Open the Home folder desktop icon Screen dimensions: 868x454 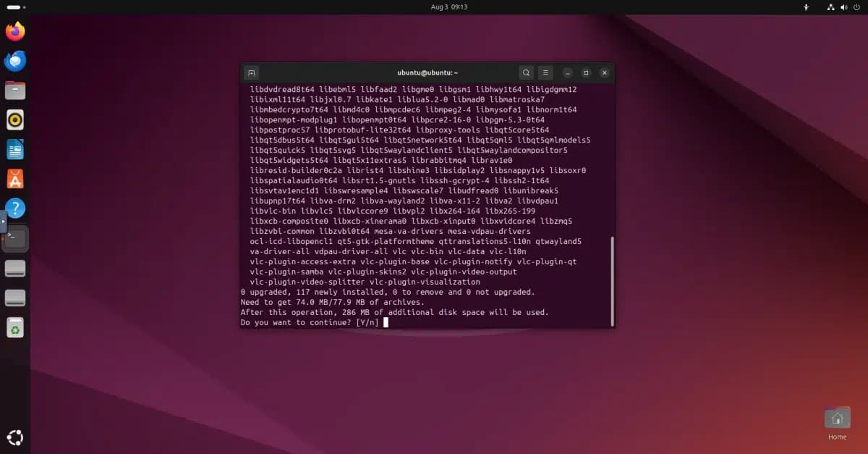pyautogui.click(x=837, y=423)
